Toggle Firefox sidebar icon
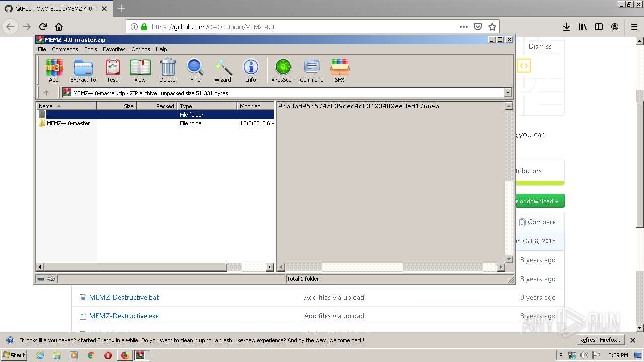The height and width of the screenshot is (362, 644). [599, 27]
